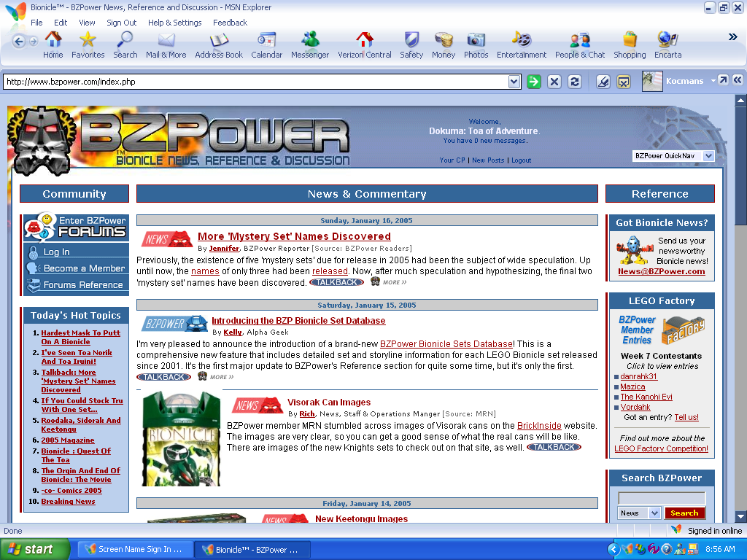747x560 pixels.
Task: Click the Forward arrow button
Action: tap(34, 42)
